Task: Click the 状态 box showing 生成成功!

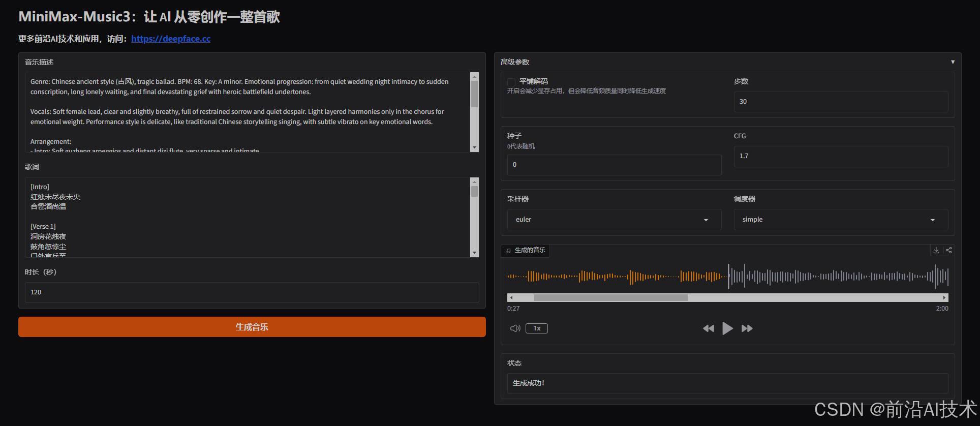Action: 727,383
